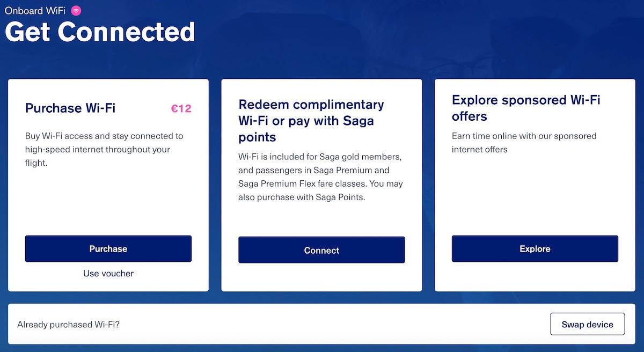Click the sponsored internet offers text line
Viewport: 644px width, 352px height.
pyautogui.click(x=479, y=150)
